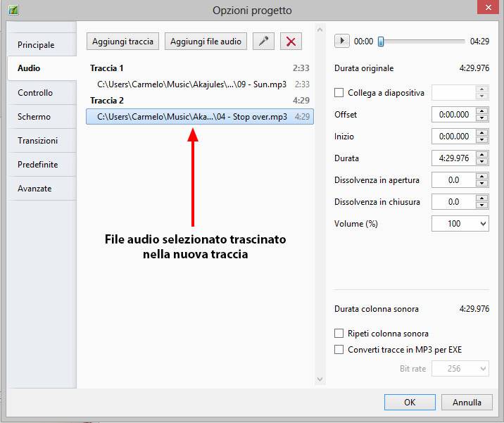Click the microphone record audio icon
This screenshot has width=504, height=423.
coord(264,41)
